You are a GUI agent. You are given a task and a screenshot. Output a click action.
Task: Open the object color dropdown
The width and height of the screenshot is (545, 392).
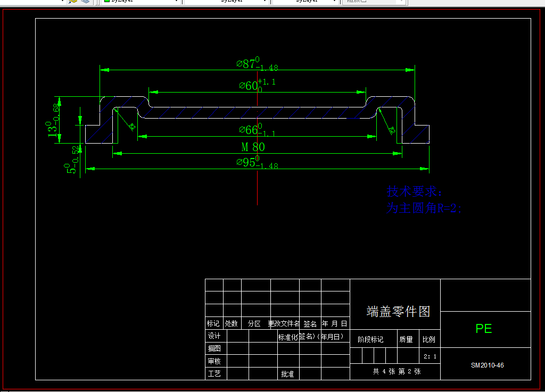(x=176, y=2)
